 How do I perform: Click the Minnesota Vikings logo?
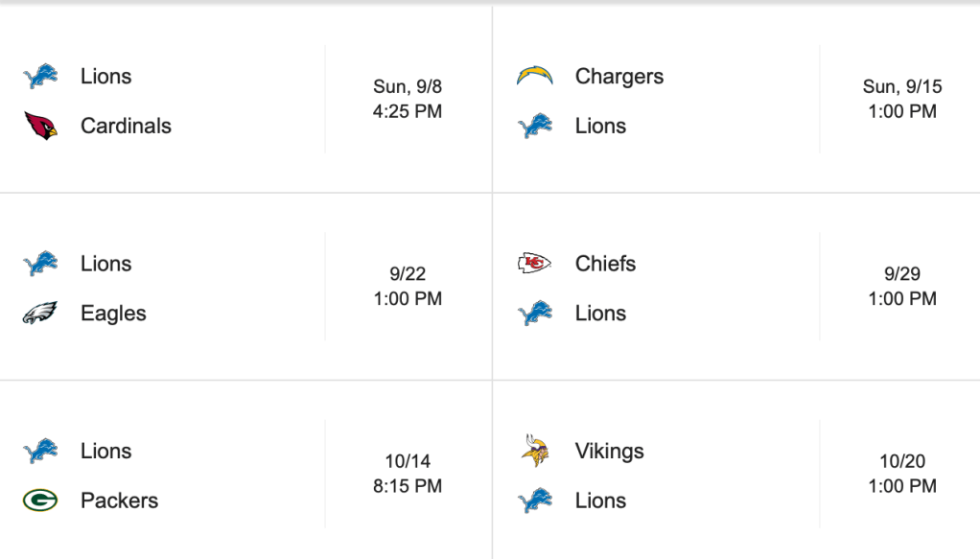coord(535,451)
